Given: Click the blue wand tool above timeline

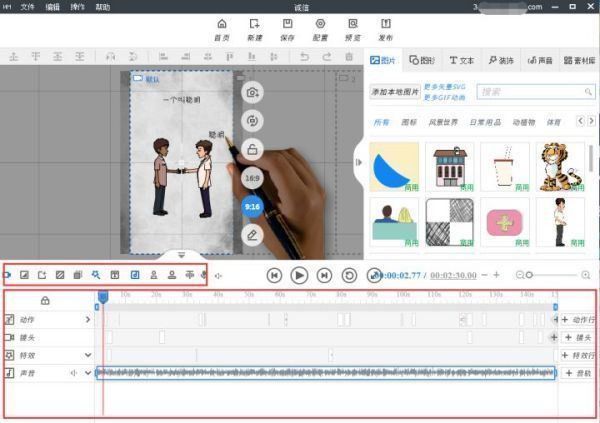Looking at the screenshot, I should point(96,275).
